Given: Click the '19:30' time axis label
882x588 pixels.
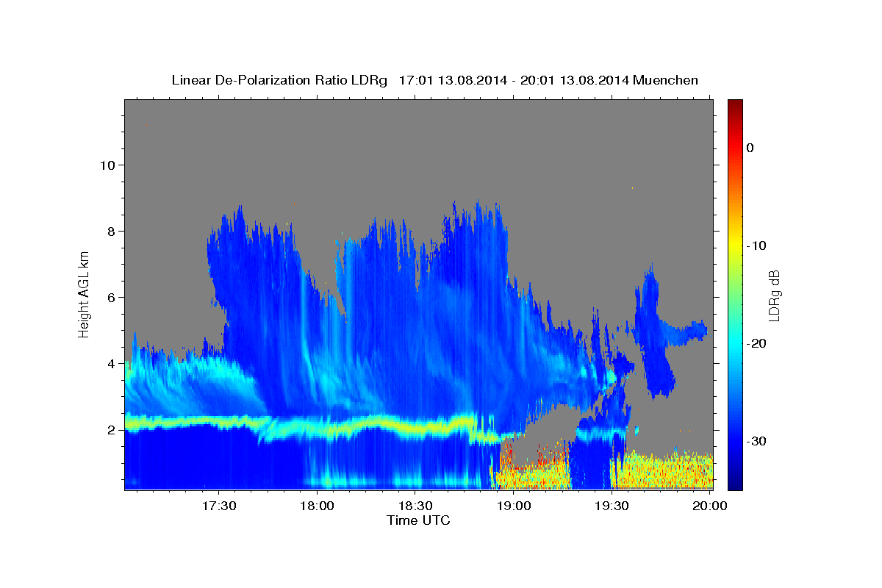Looking at the screenshot, I should coord(611,506).
